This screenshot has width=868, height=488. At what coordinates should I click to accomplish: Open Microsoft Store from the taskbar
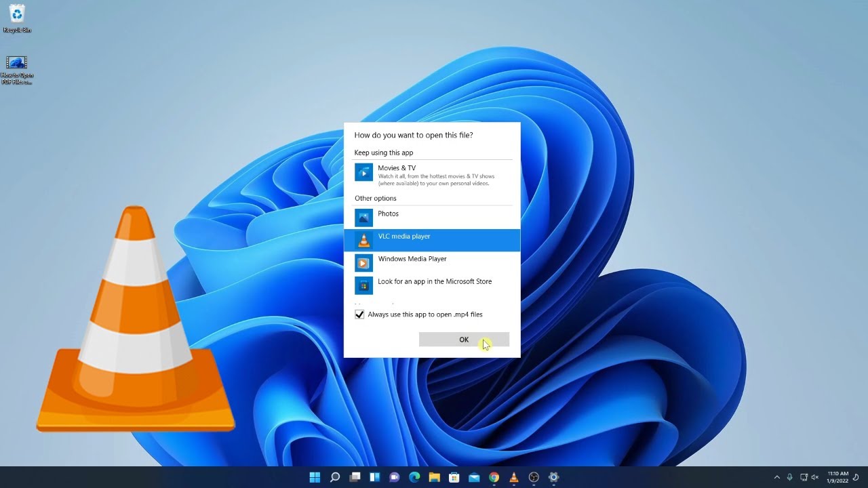pyautogui.click(x=454, y=477)
